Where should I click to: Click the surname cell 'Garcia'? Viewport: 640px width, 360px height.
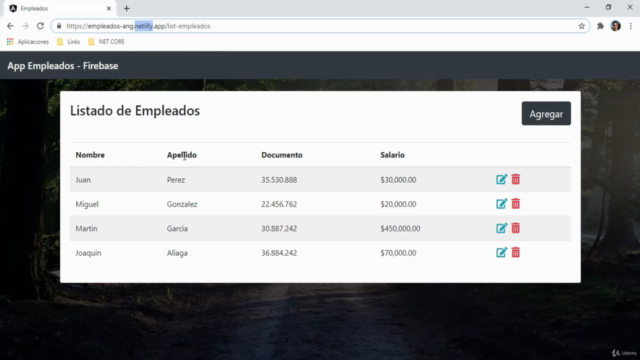point(177,229)
